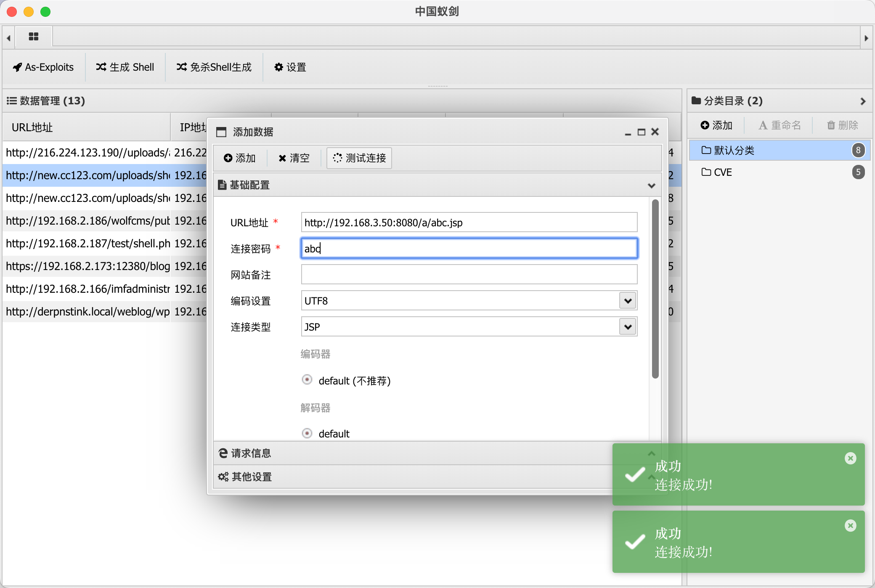Select the default (不推荐) encoder radio

(x=307, y=380)
